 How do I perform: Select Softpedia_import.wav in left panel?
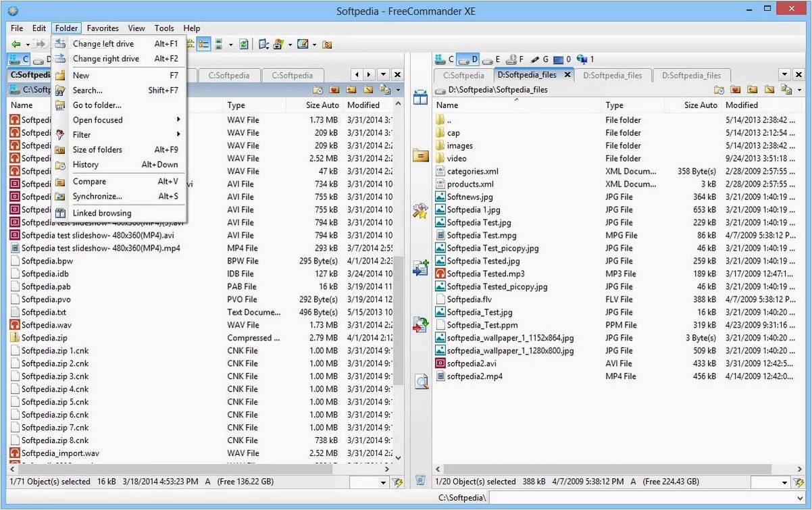[x=60, y=453]
